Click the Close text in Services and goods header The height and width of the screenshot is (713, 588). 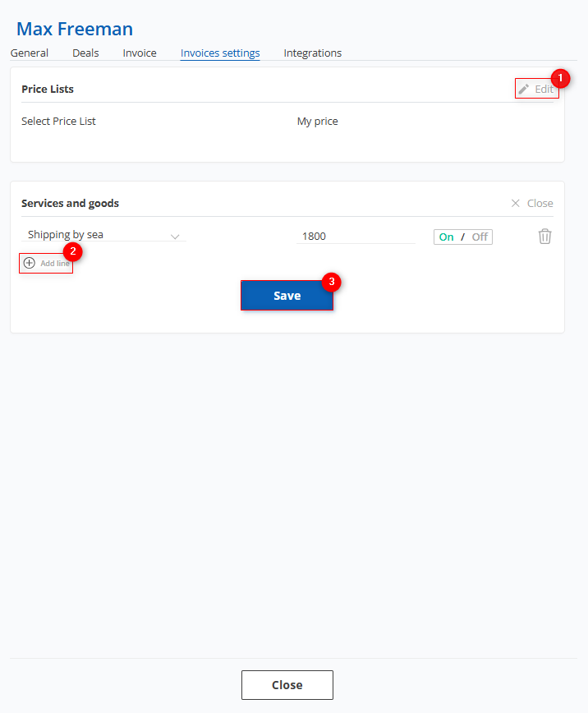click(x=540, y=203)
